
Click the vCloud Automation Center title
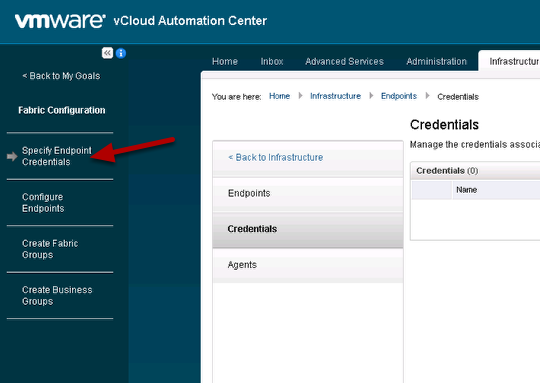pyautogui.click(x=190, y=21)
